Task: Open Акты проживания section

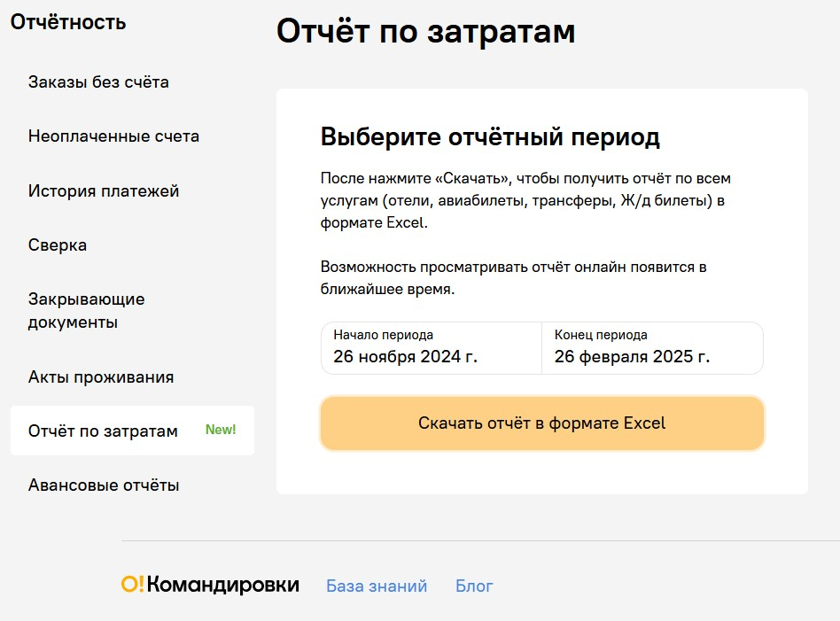Action: pos(101,377)
